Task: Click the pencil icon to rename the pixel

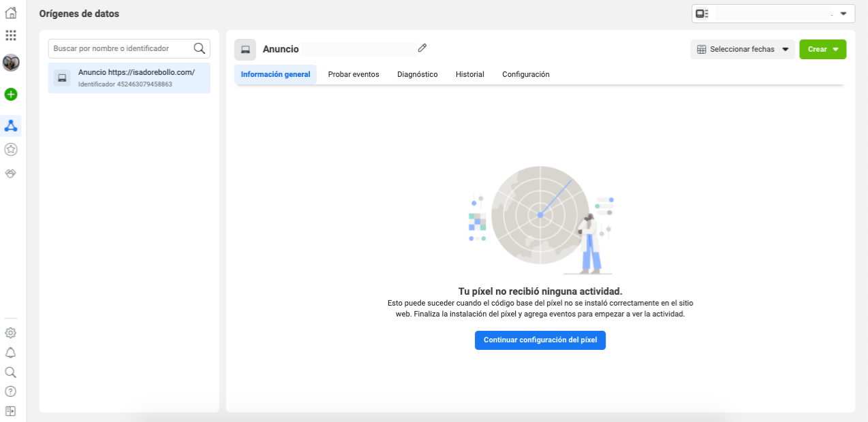Action: coord(422,48)
